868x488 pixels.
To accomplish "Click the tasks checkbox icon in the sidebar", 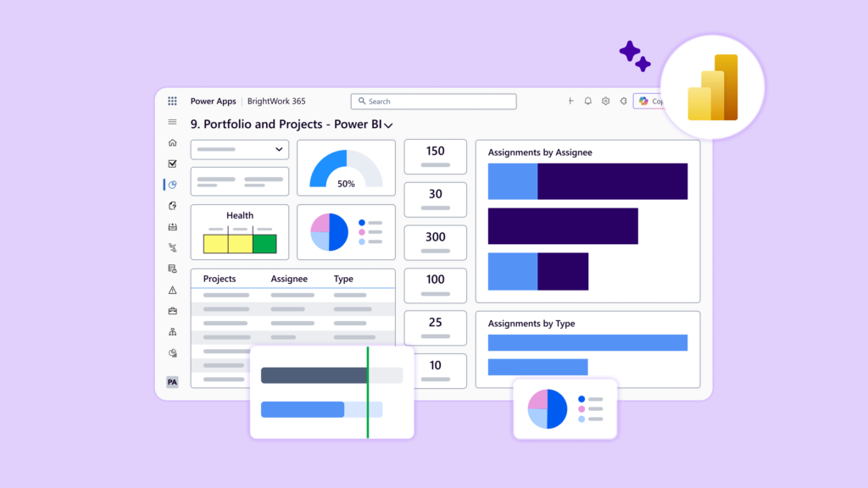I will [x=172, y=164].
